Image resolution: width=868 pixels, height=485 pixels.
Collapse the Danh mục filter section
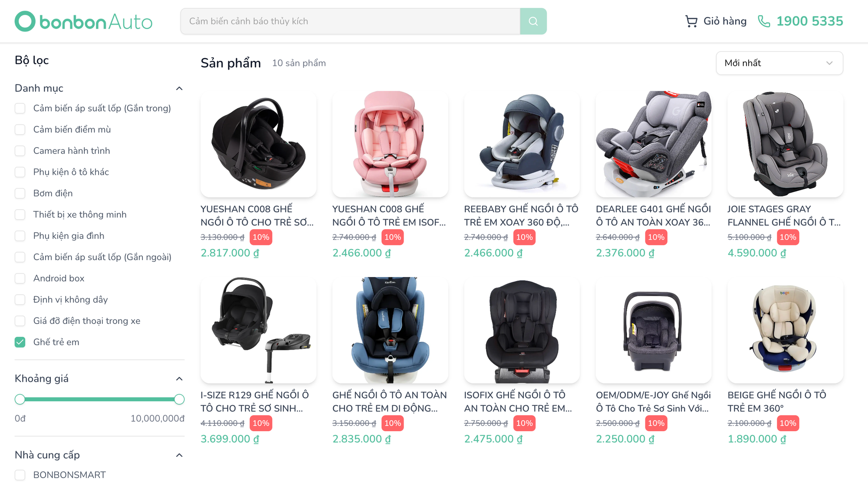[x=179, y=89]
